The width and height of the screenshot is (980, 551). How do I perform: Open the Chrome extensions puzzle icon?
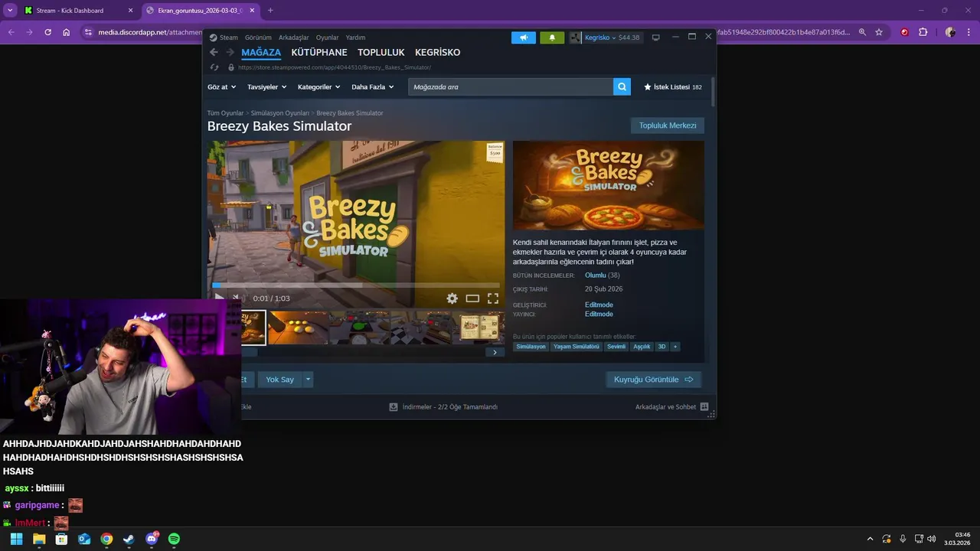pos(923,32)
